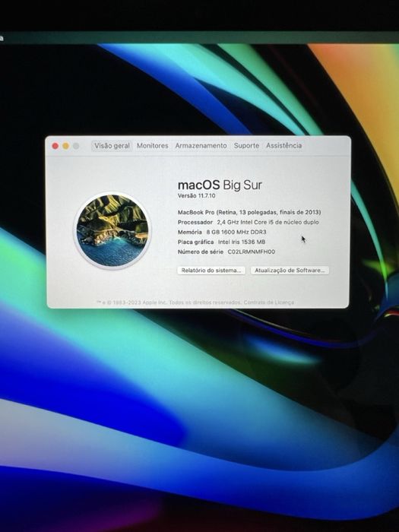Click the Processador label
This screenshot has width=399, height=532.
[x=195, y=222]
